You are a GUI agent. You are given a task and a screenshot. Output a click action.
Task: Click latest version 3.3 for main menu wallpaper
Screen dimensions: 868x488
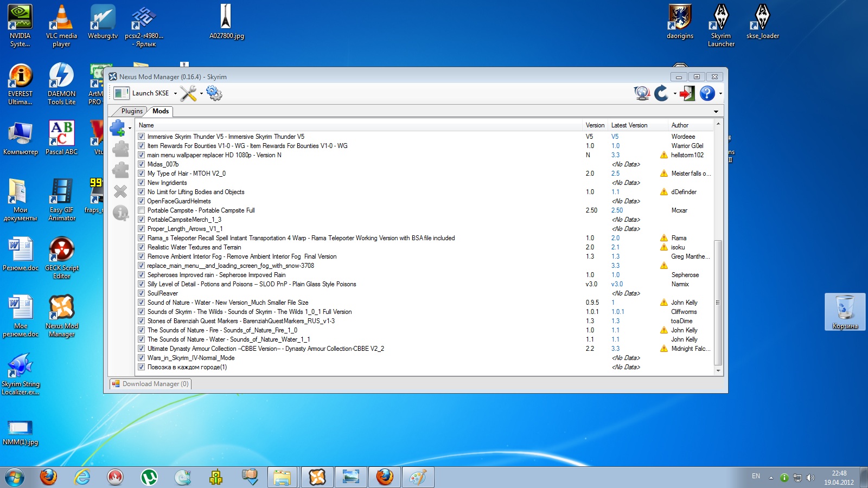coord(615,155)
